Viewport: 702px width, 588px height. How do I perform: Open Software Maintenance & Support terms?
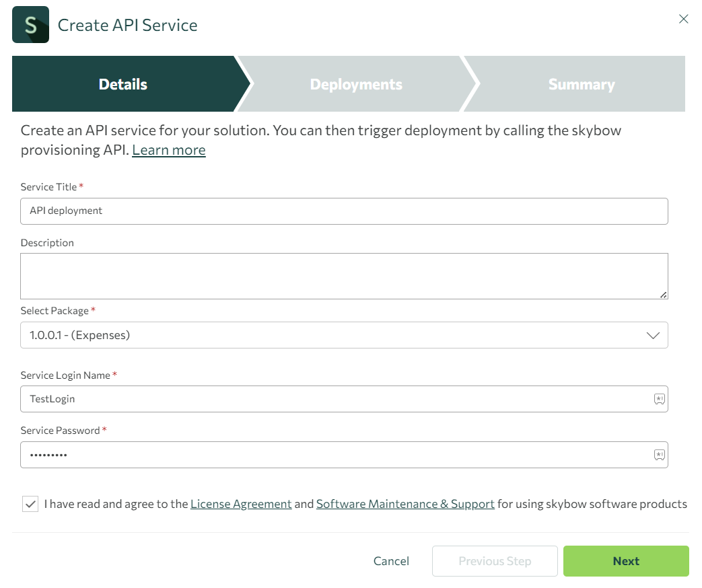(x=405, y=503)
